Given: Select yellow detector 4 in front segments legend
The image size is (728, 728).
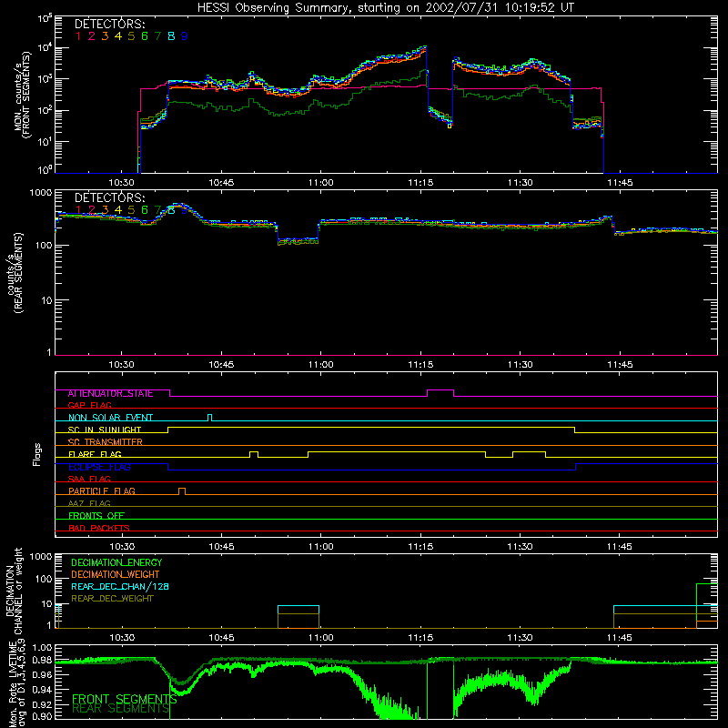Looking at the screenshot, I should click(118, 35).
